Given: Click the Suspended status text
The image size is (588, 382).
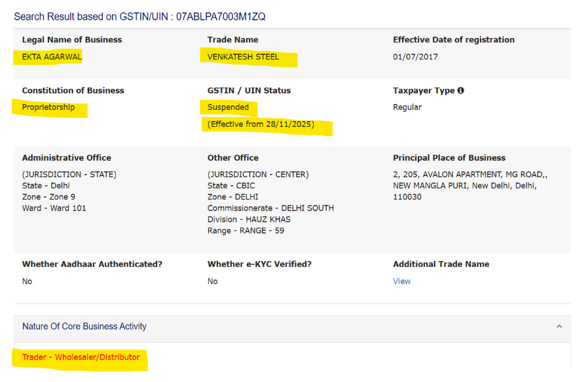Looking at the screenshot, I should pyautogui.click(x=228, y=107).
